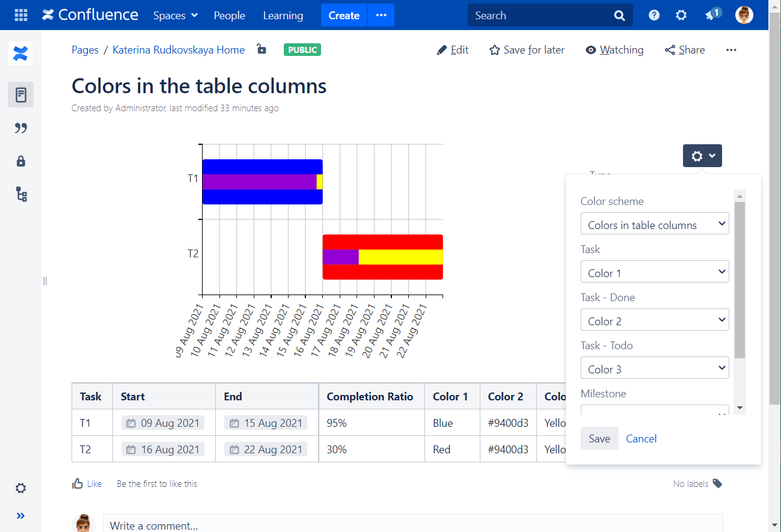Save the chart color settings
781x532 pixels.
[x=599, y=438]
